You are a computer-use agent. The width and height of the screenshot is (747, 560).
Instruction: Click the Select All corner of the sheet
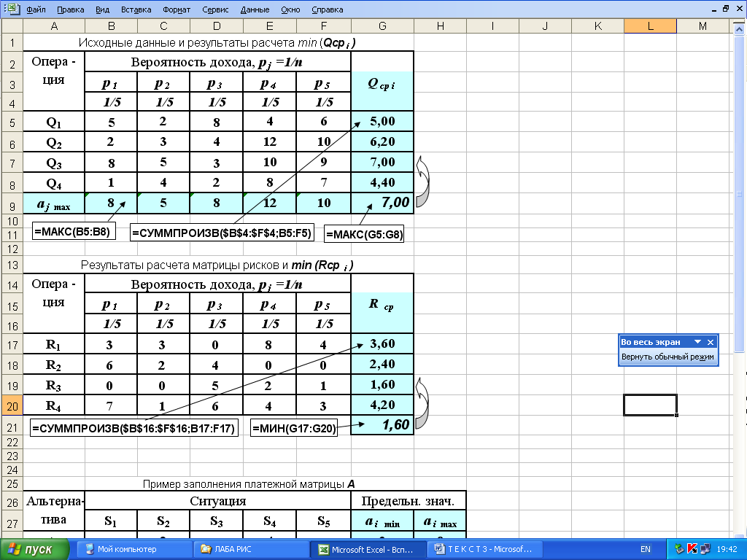12,26
